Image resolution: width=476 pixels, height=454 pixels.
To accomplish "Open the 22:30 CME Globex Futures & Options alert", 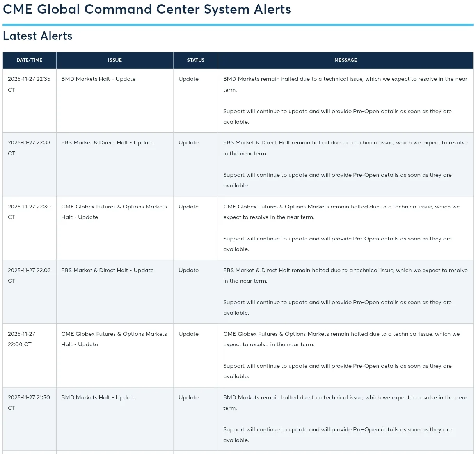I will [238, 228].
